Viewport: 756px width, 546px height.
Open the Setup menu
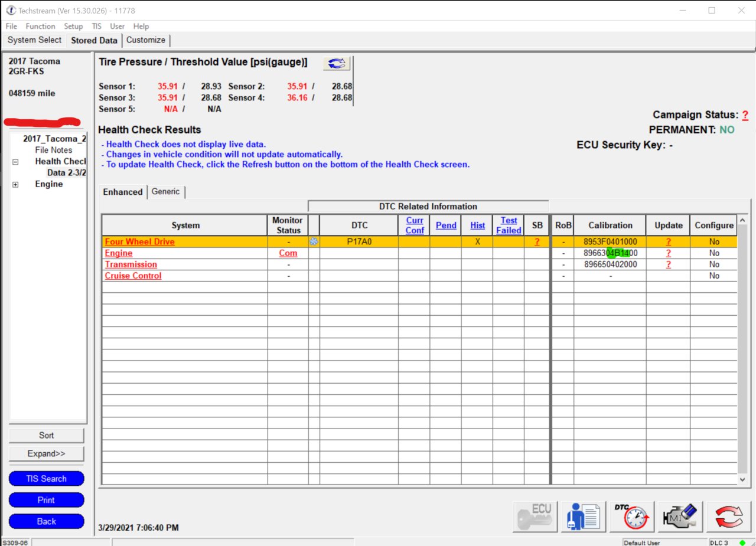click(x=73, y=26)
